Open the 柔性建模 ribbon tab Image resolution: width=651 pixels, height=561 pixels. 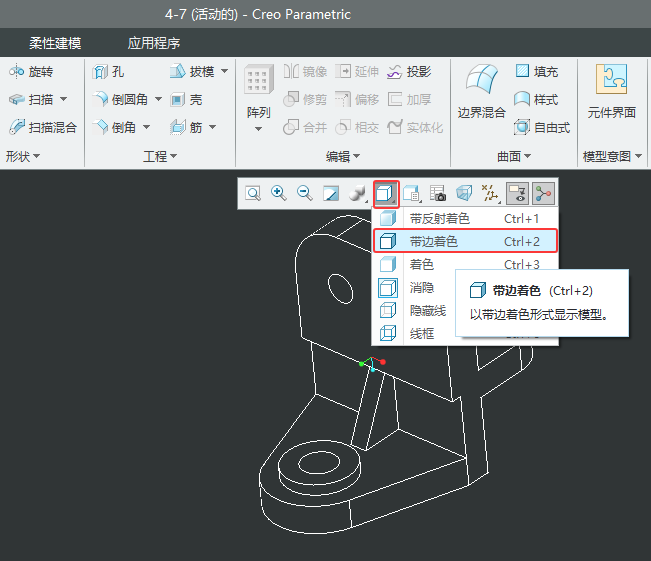[x=55, y=43]
